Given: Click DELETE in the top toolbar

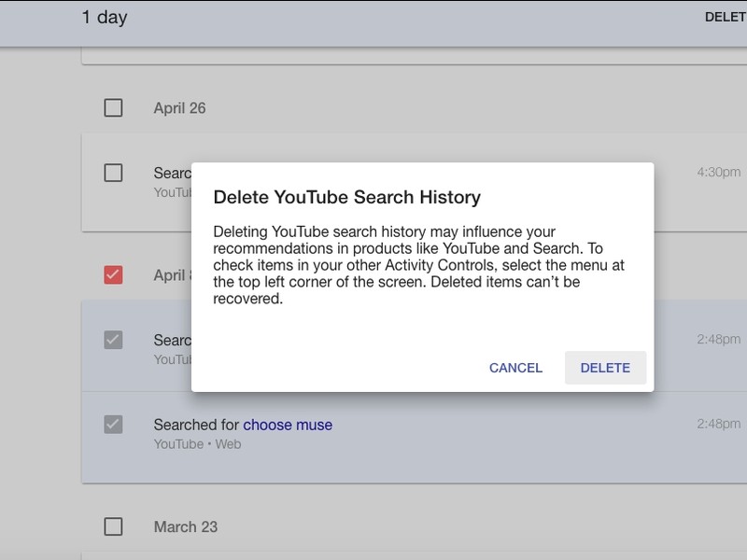Looking at the screenshot, I should 726,14.
